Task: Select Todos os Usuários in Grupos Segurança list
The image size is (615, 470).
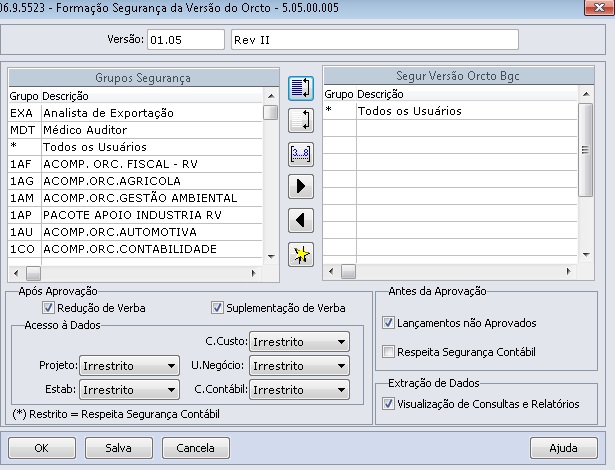Action: click(x=135, y=147)
